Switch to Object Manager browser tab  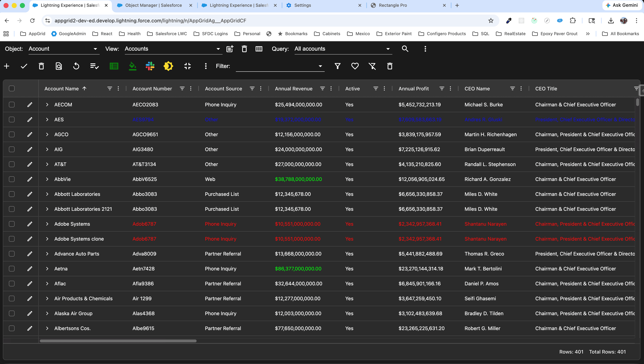click(x=153, y=5)
